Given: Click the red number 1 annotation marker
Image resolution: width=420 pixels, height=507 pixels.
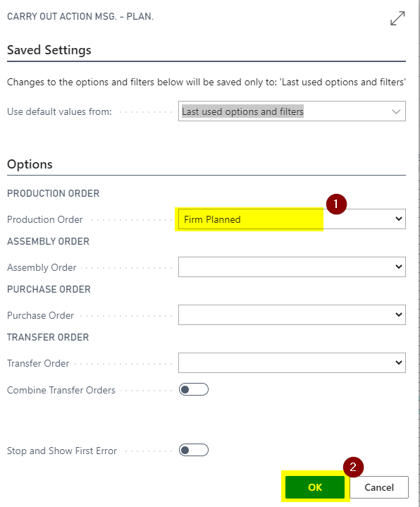Looking at the screenshot, I should point(336,204).
